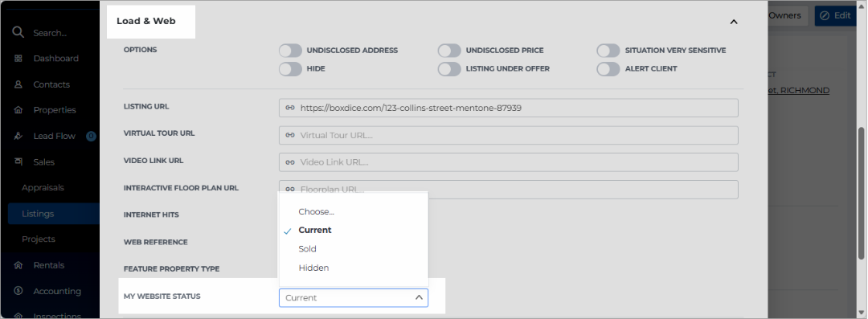The width and height of the screenshot is (868, 319).
Task: Click the WEB REFERENCE label
Action: [x=156, y=242]
